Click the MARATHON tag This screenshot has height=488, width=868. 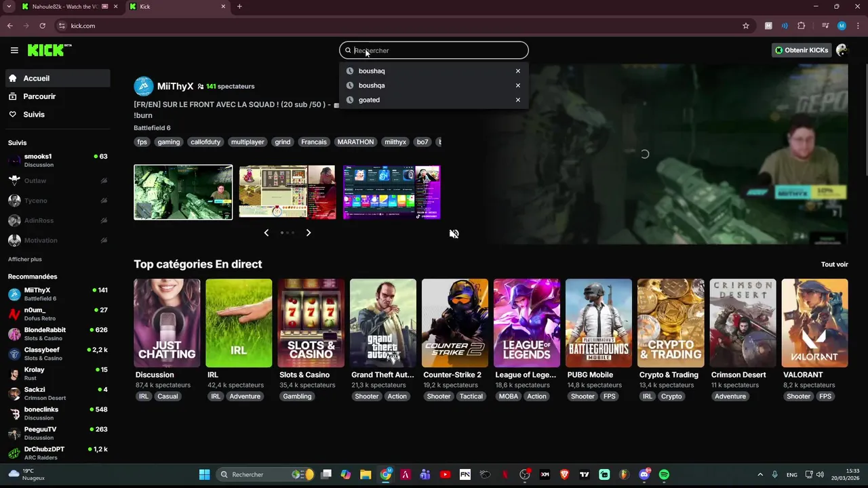tap(355, 142)
